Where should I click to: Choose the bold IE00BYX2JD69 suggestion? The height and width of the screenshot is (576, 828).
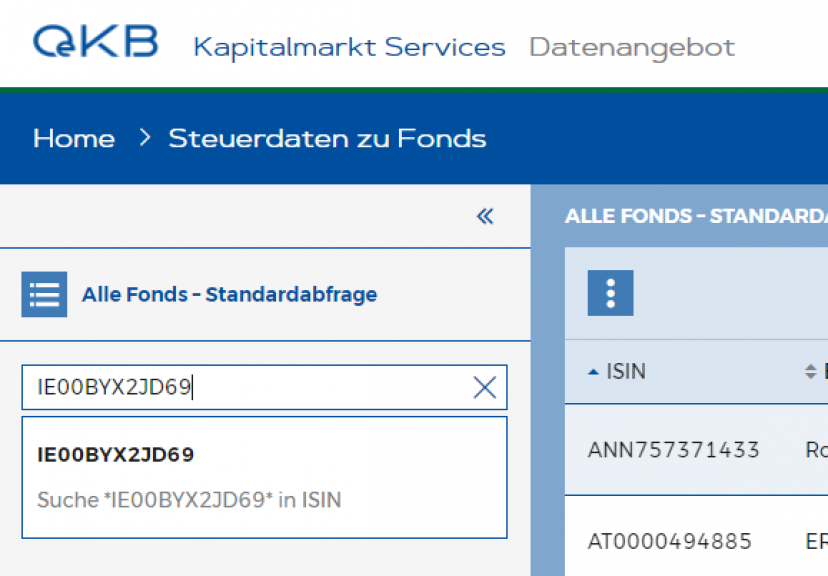(x=116, y=455)
